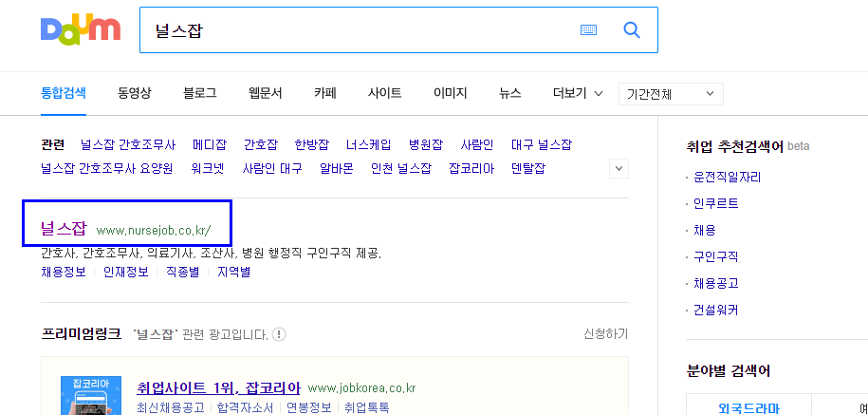This screenshot has width=868, height=415.
Task: Click related search 간호잡
Action: click(261, 145)
